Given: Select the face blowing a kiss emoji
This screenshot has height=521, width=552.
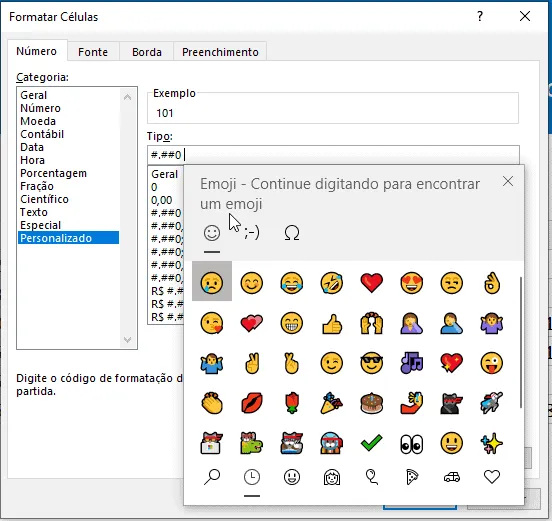Looking at the screenshot, I should (x=212, y=323).
